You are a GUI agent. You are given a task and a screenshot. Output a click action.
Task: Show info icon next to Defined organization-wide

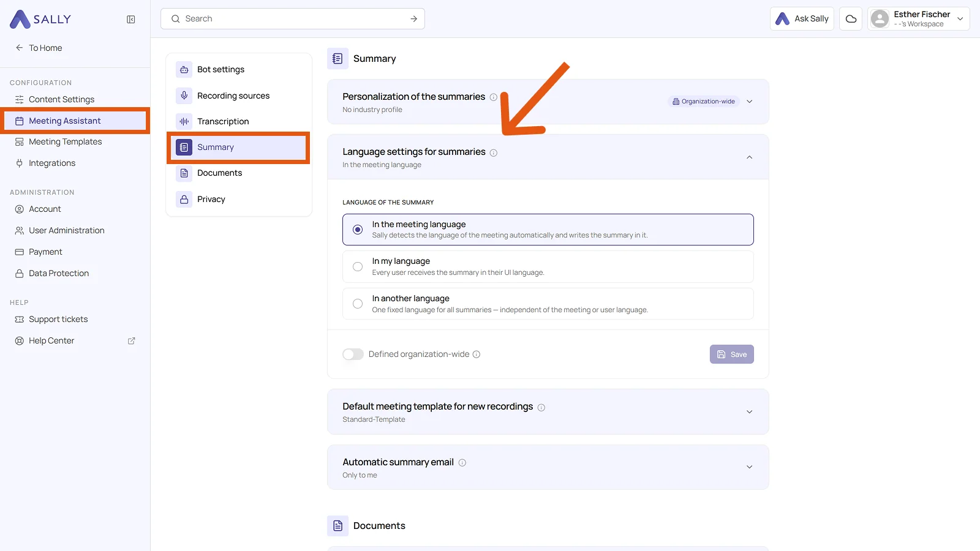coord(477,354)
